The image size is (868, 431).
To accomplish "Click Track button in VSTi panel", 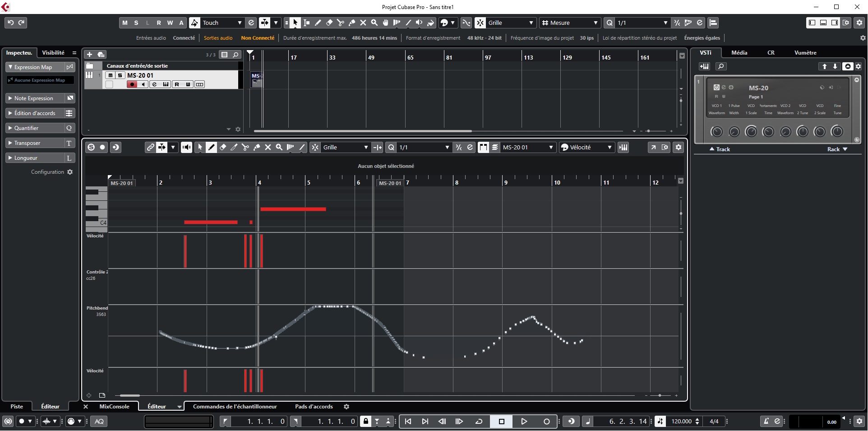I will point(720,149).
